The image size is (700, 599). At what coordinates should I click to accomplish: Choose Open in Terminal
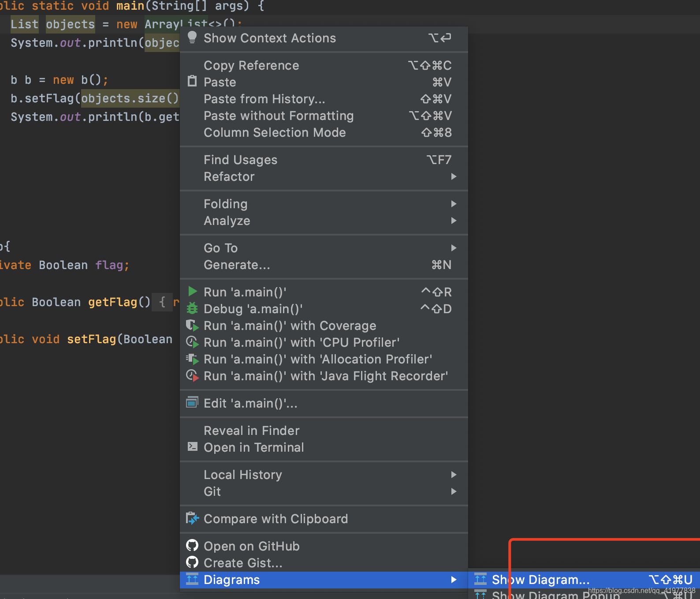pyautogui.click(x=324, y=447)
